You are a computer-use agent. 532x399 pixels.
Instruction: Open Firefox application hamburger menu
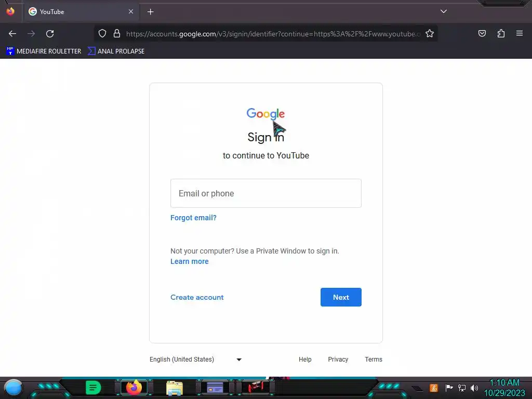click(520, 33)
